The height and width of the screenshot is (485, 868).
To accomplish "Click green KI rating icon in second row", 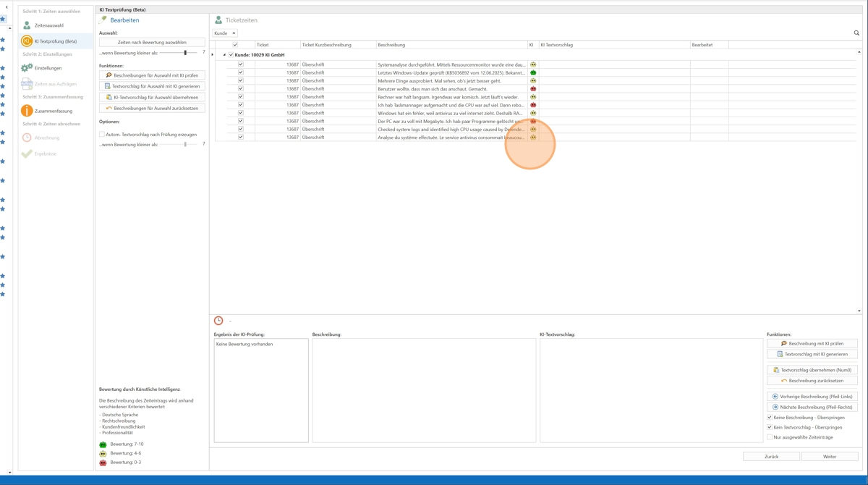I will (x=533, y=73).
